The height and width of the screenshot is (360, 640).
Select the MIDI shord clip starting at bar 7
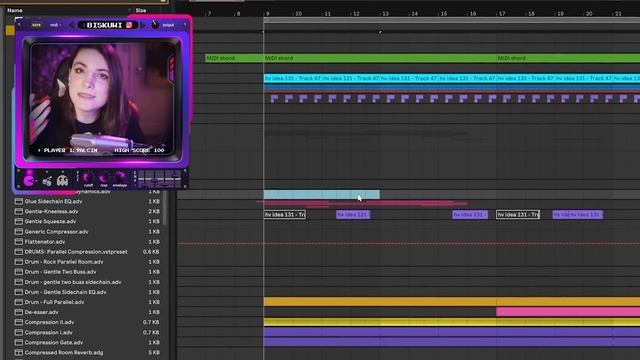click(234, 58)
